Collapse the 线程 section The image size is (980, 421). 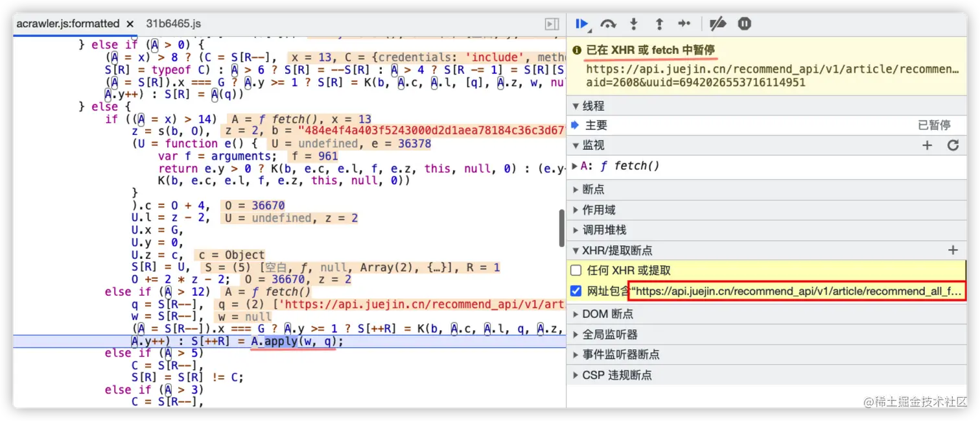pos(767,106)
